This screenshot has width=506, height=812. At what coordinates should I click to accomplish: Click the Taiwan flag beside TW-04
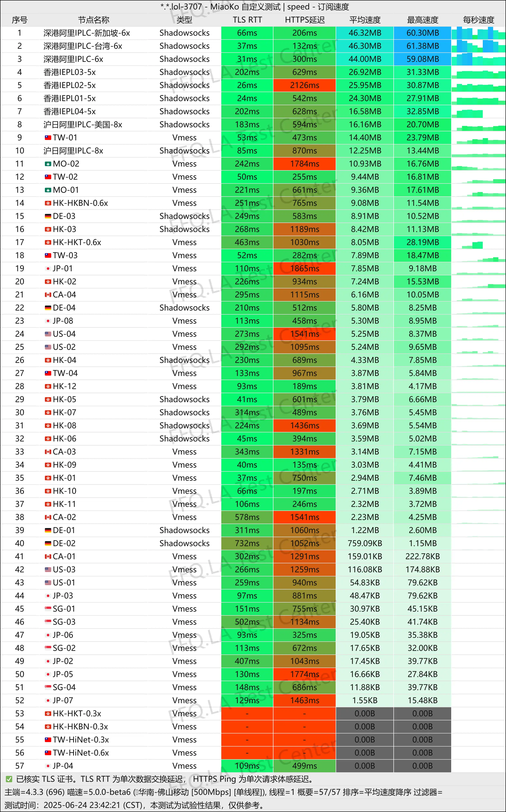point(48,373)
